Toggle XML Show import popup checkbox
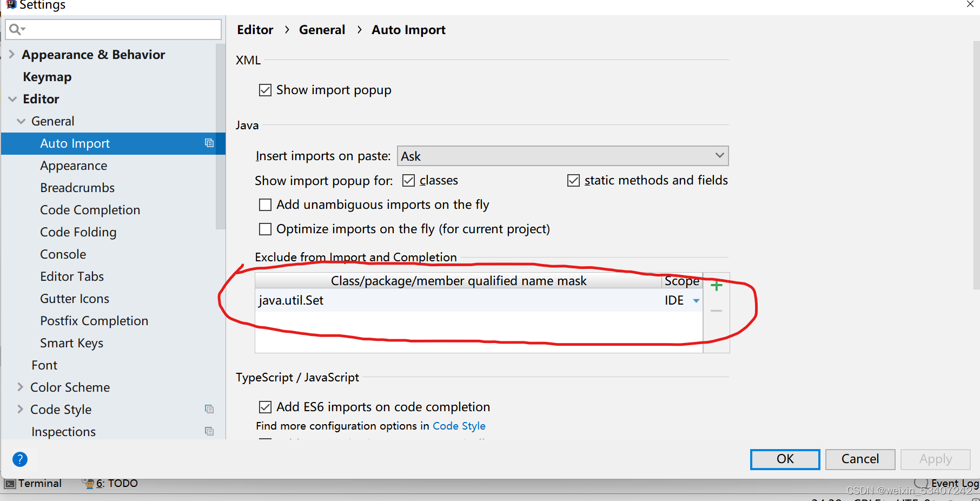Viewport: 980px width, 501px height. [x=265, y=90]
